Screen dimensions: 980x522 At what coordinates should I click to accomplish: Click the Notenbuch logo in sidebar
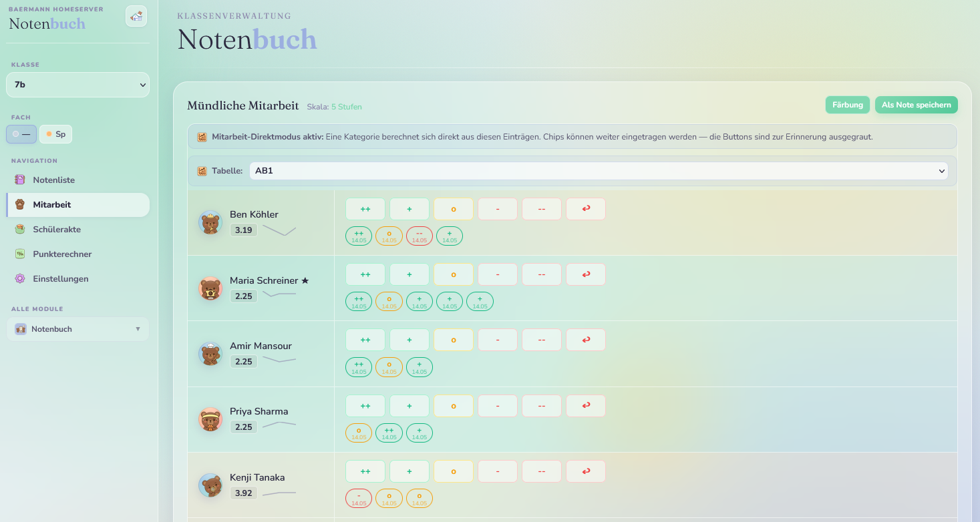(47, 23)
